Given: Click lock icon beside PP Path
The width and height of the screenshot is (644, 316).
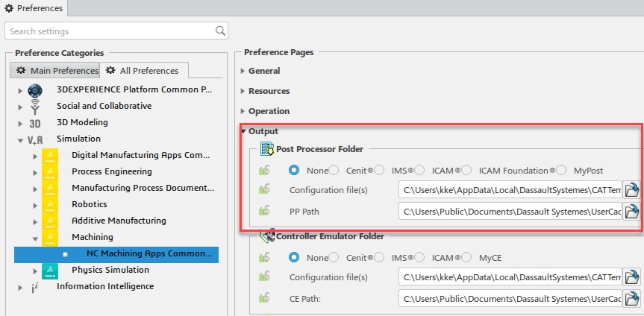Looking at the screenshot, I should (x=264, y=212).
